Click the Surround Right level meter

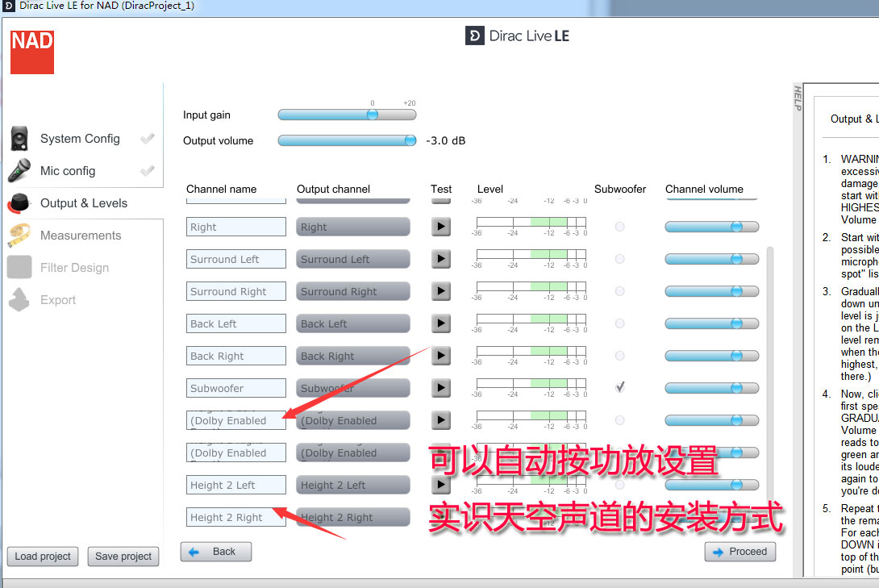point(531,291)
